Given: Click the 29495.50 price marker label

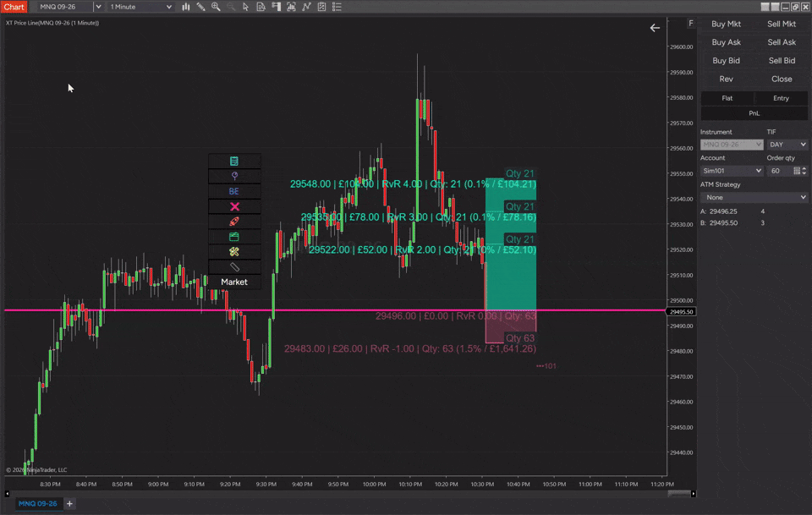Looking at the screenshot, I should (x=681, y=311).
